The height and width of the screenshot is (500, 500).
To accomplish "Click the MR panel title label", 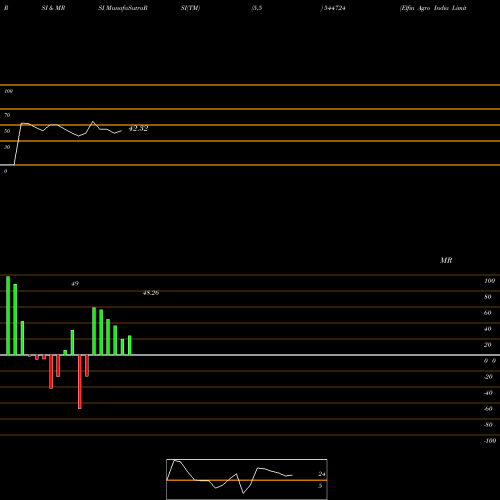I will point(446,260).
